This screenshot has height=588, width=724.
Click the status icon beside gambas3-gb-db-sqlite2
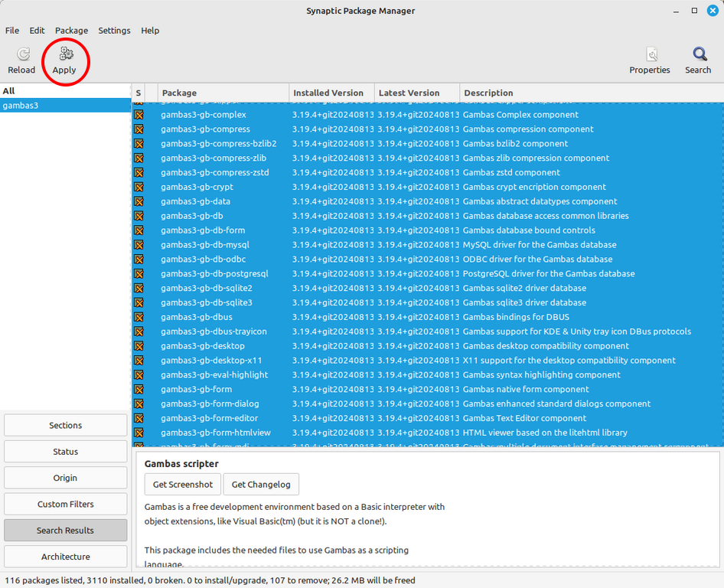[x=139, y=288]
